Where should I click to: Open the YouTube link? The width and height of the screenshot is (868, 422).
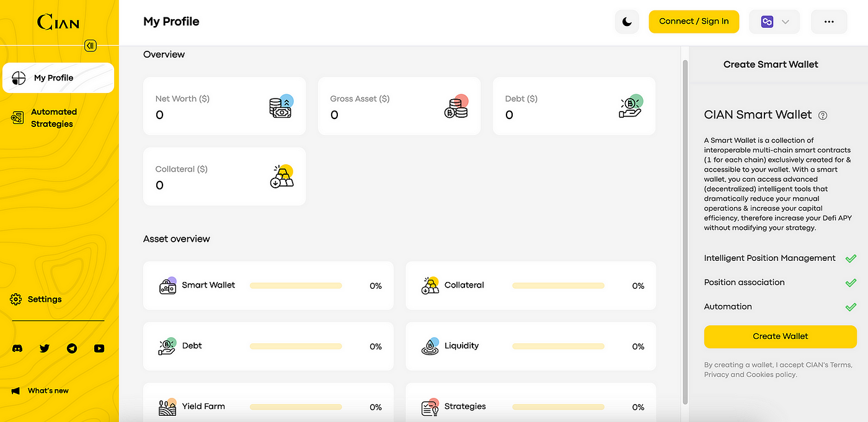click(99, 349)
